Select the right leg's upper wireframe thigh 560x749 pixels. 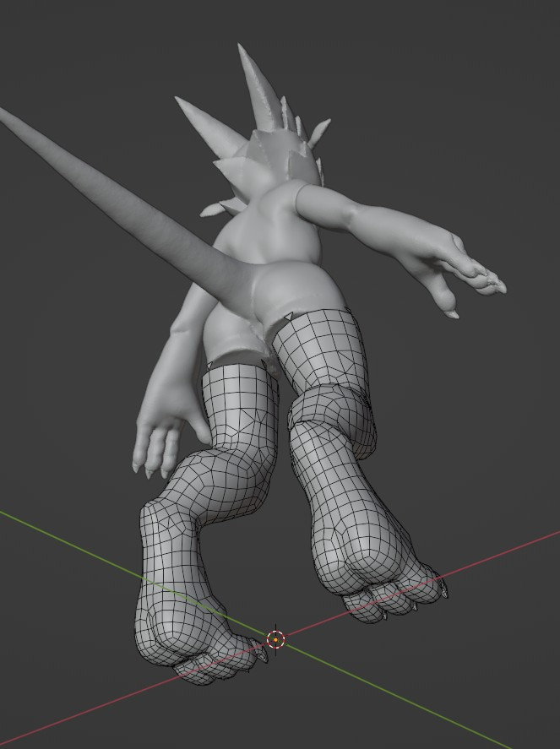pos(321,346)
